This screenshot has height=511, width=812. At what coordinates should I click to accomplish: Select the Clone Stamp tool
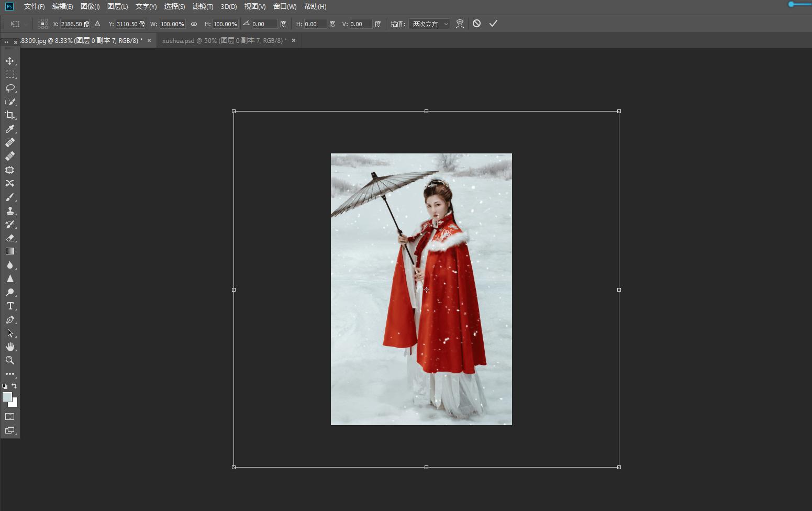click(x=9, y=210)
